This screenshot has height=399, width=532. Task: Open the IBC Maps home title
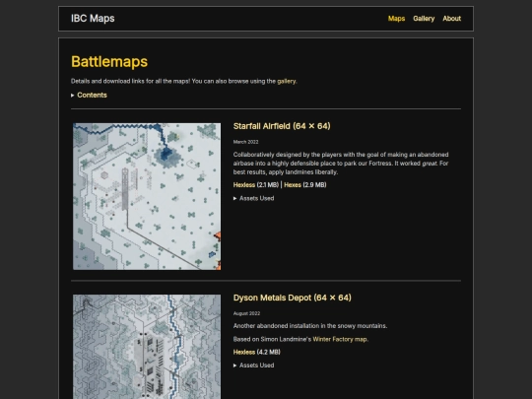93,19
